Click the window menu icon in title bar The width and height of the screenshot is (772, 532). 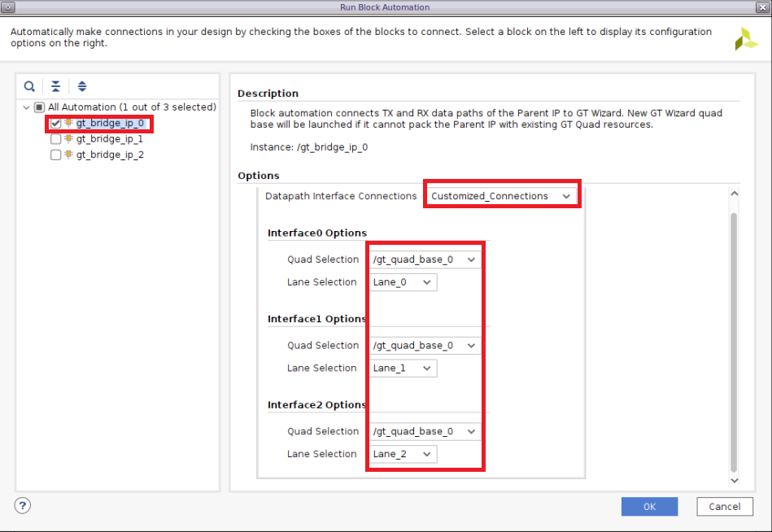point(8,7)
